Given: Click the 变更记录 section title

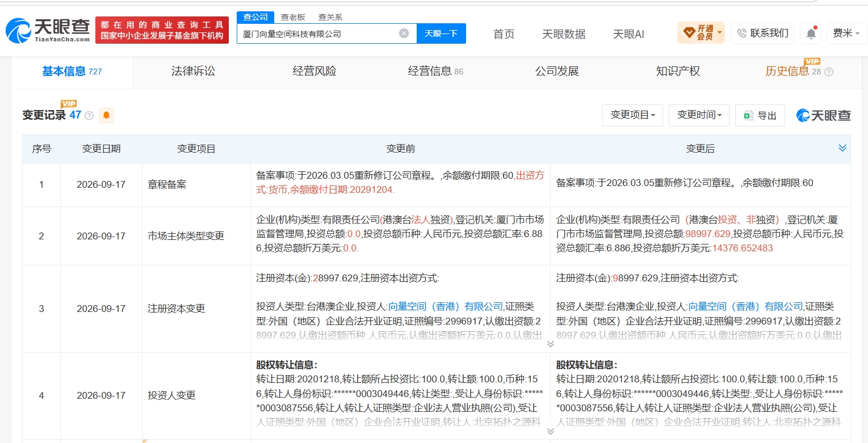Looking at the screenshot, I should point(44,115).
